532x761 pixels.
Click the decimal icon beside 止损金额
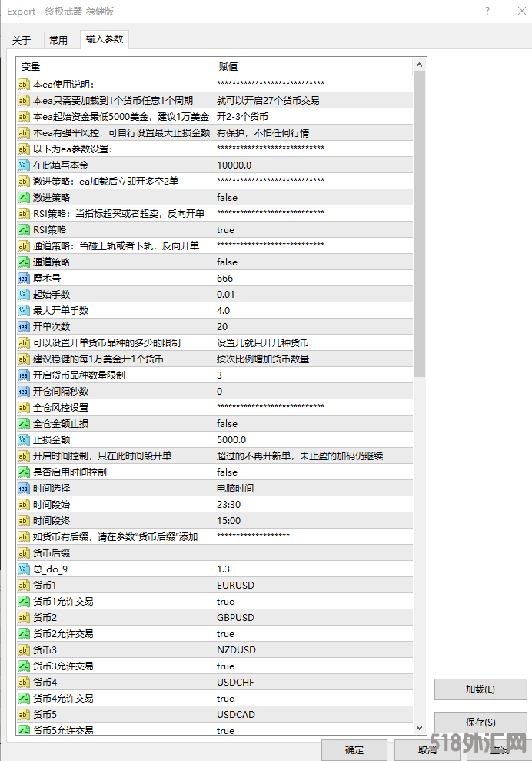23,440
